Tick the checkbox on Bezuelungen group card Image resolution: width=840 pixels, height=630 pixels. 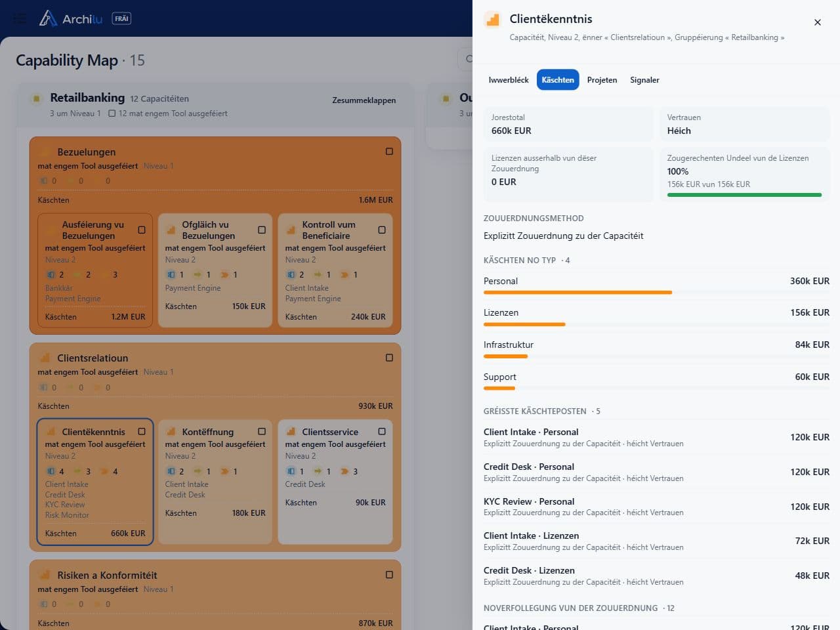[x=389, y=152]
